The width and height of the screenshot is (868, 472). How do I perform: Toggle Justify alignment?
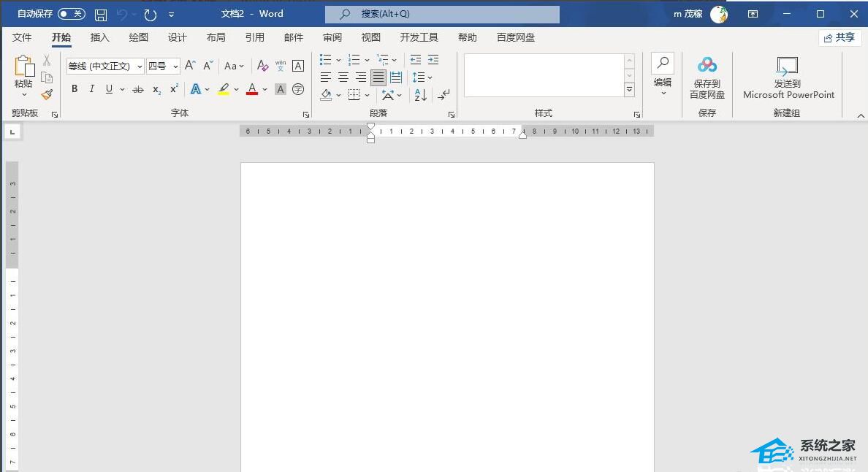pos(378,77)
